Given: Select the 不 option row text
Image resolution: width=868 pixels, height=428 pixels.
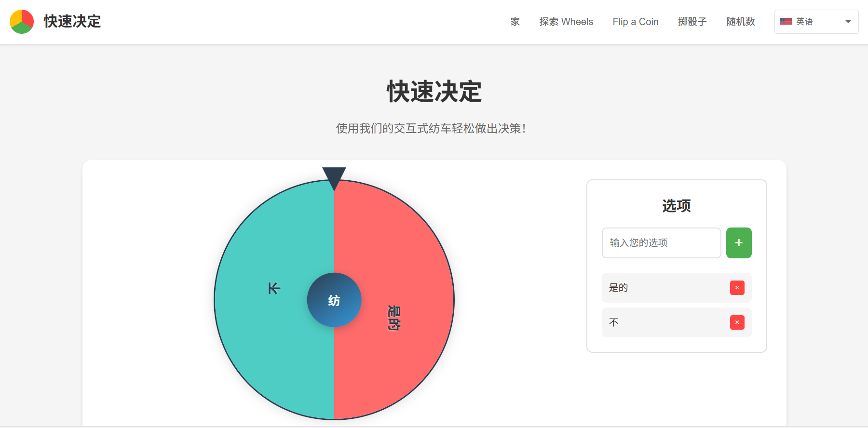Looking at the screenshot, I should point(613,322).
